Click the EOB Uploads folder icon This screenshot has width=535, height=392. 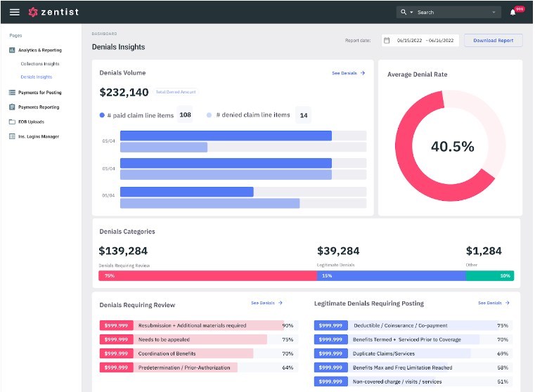click(x=12, y=122)
